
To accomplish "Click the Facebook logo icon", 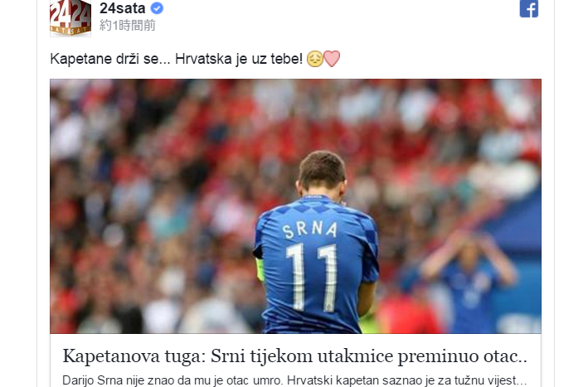I will pos(529,8).
